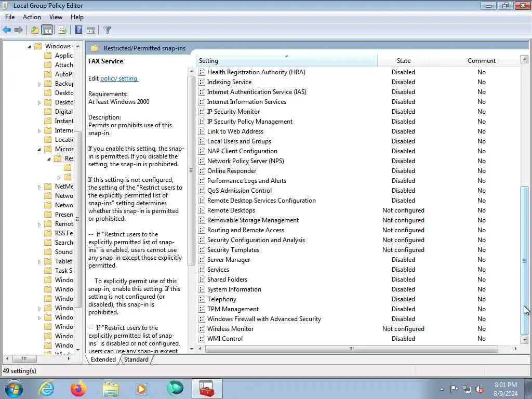
Task: Click policy icon beside Telephony row
Action: 202,299
